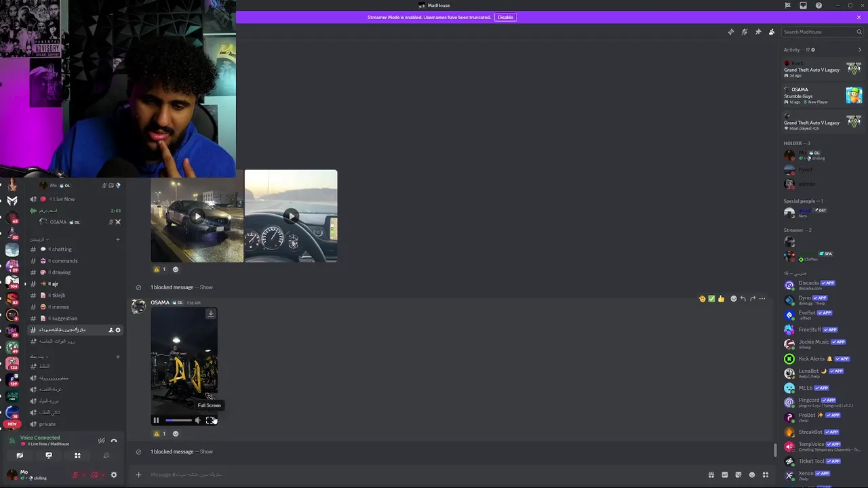The image size is (868, 488).
Task: Pause the playing gym video
Action: pos(156,420)
